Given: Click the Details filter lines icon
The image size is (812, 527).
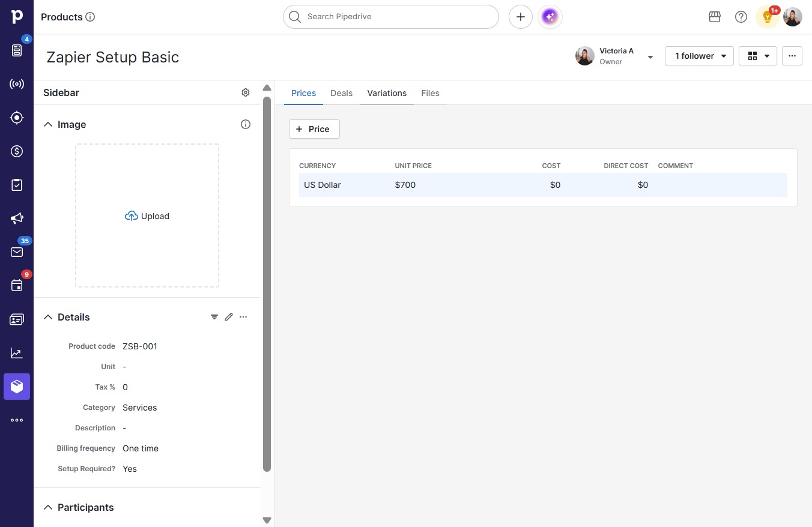Looking at the screenshot, I should pyautogui.click(x=214, y=317).
